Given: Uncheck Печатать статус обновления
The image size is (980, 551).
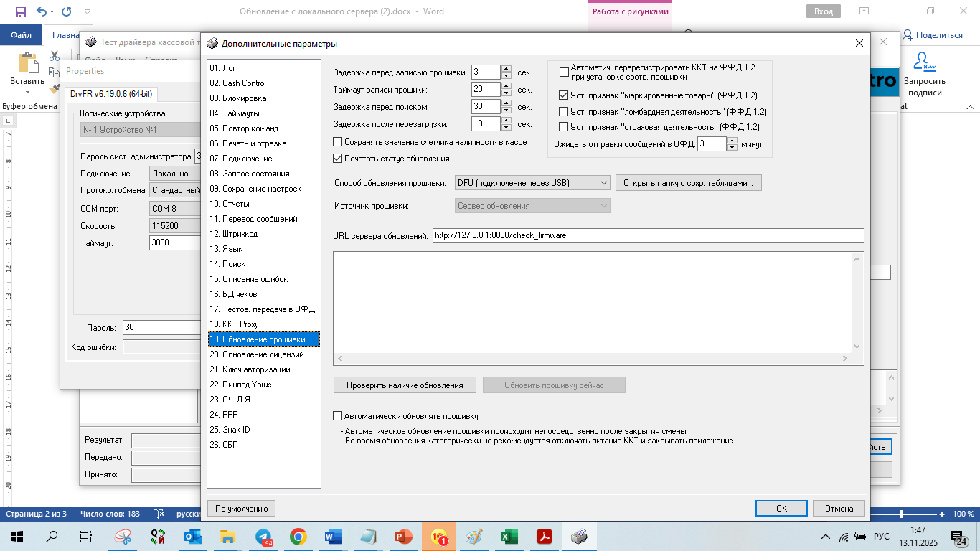Looking at the screenshot, I should point(339,159).
